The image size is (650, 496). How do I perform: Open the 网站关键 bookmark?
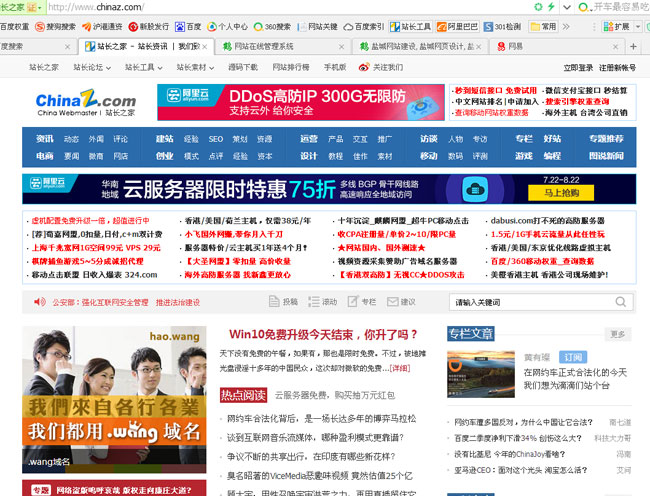point(318,27)
